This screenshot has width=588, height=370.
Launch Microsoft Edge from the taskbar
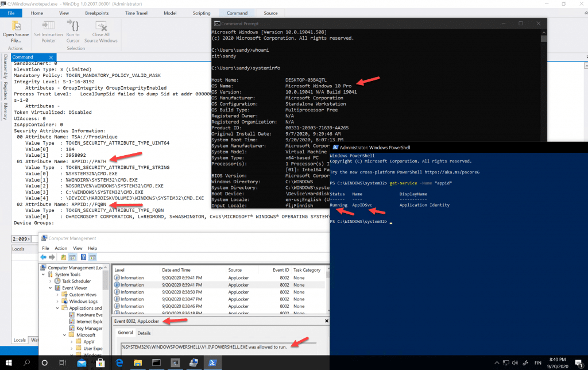tap(119, 363)
